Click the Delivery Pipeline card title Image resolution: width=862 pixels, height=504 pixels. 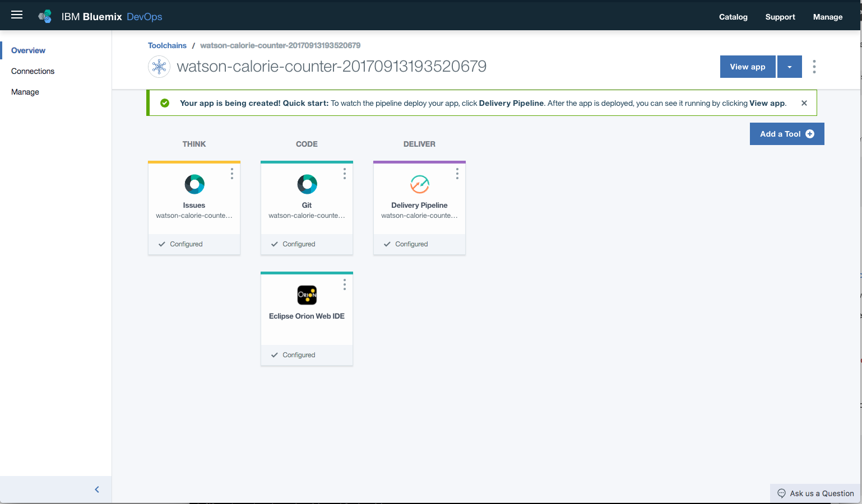click(419, 206)
